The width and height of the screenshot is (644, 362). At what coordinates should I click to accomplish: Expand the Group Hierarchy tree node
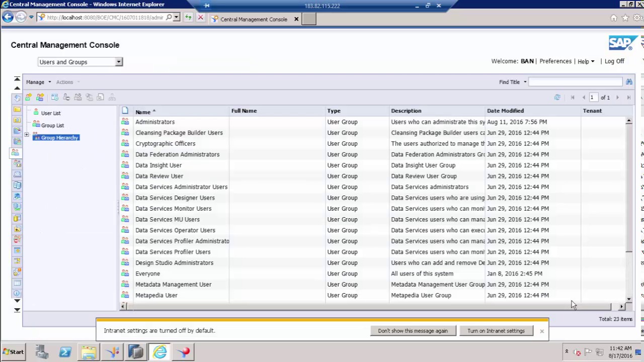27,135
